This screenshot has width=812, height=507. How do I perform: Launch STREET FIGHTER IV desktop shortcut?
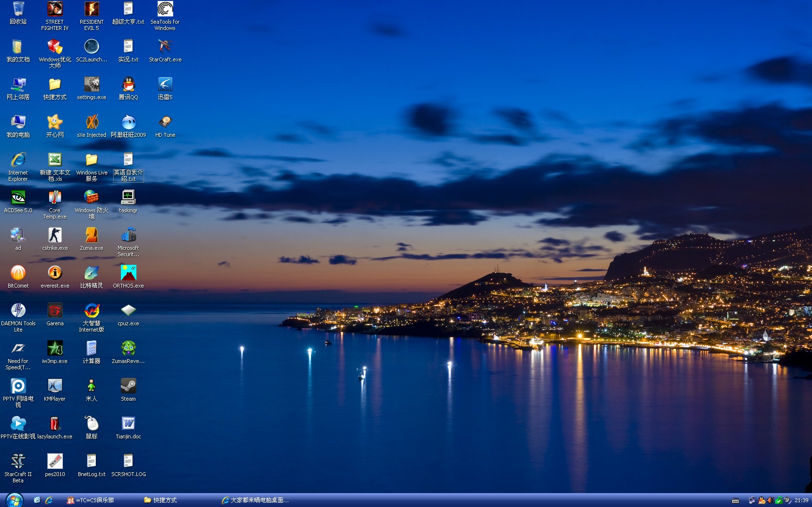[55, 15]
